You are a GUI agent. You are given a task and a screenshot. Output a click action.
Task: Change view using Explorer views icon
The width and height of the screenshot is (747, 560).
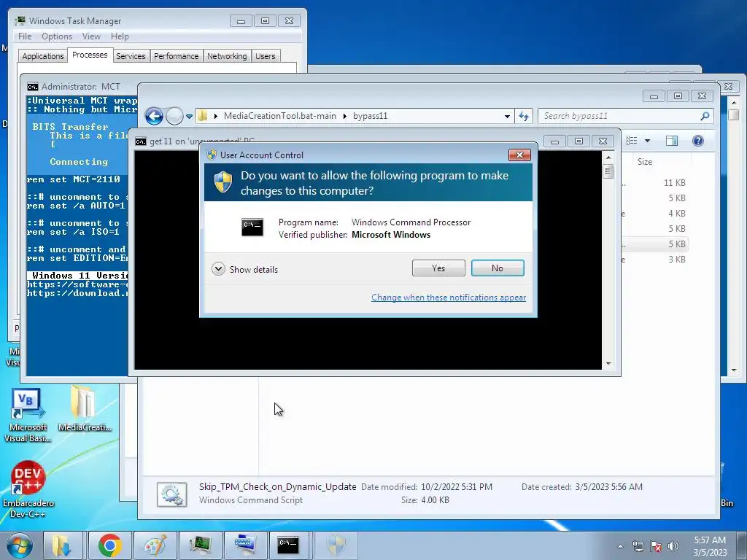pyautogui.click(x=632, y=141)
